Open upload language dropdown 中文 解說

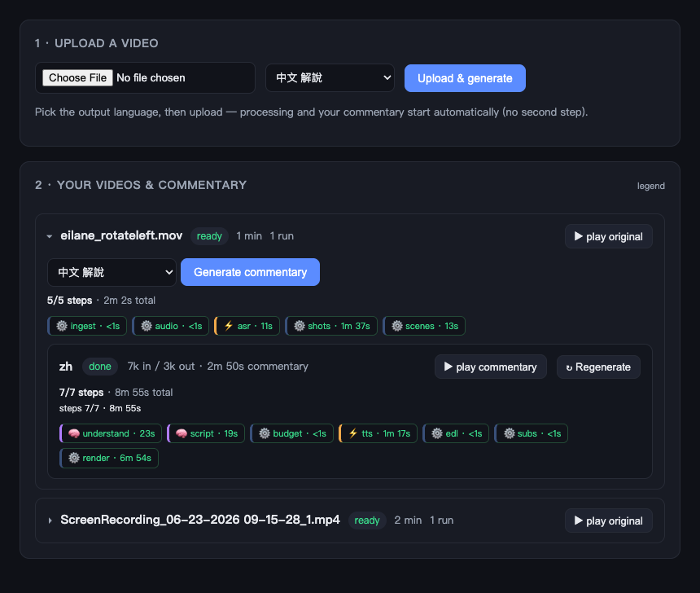[330, 77]
